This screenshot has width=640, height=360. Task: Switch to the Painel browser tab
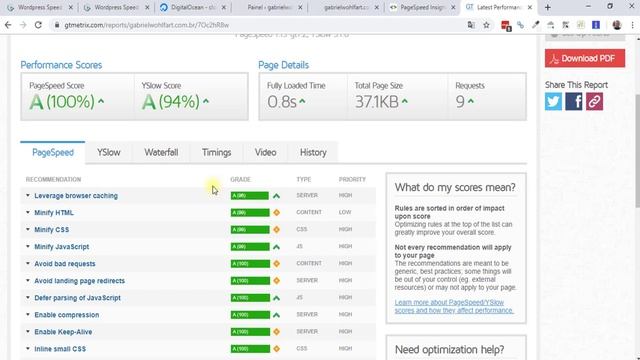[269, 7]
